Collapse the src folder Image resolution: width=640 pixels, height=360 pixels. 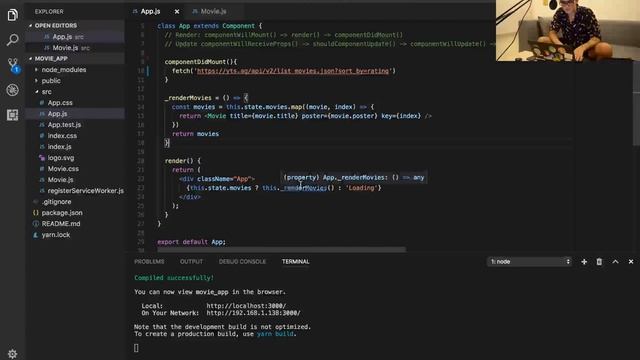pos(75,92)
